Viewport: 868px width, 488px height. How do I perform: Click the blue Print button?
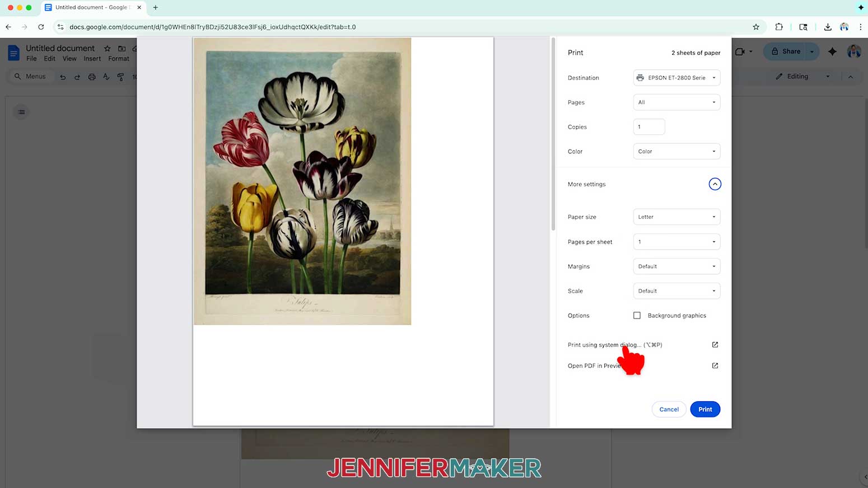click(705, 410)
